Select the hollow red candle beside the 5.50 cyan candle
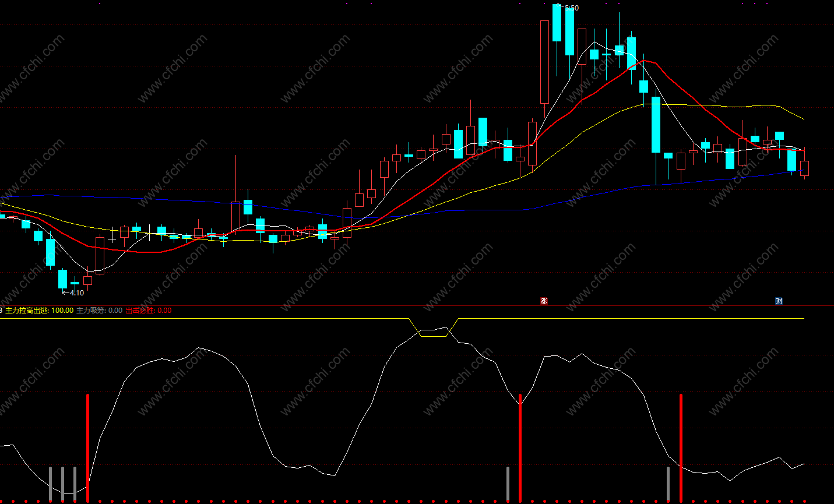 pyautogui.click(x=545, y=62)
